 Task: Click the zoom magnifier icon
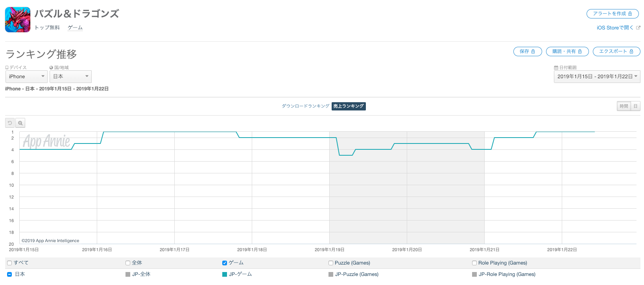pos(20,123)
